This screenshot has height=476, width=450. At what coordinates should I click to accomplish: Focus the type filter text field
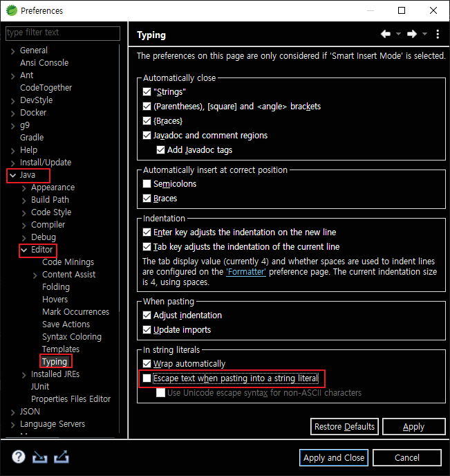[63, 33]
